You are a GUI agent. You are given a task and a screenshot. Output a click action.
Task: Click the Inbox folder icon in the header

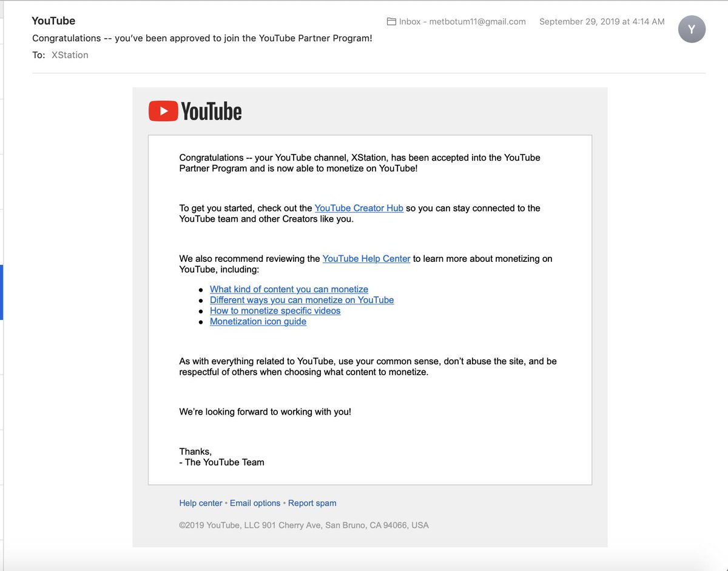tap(391, 21)
